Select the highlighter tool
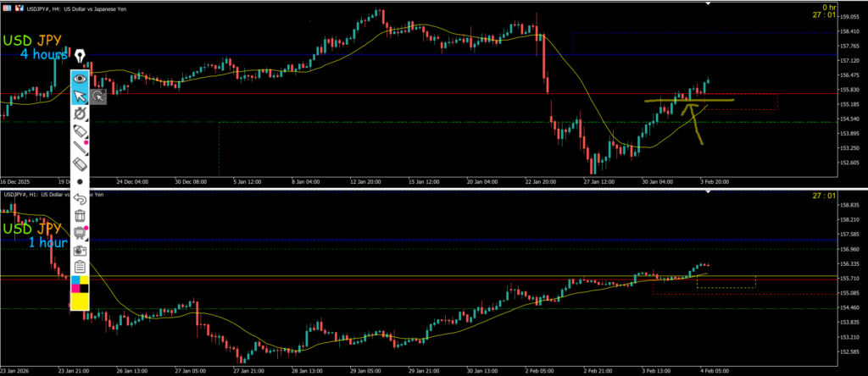The image size is (868, 376). click(x=80, y=130)
